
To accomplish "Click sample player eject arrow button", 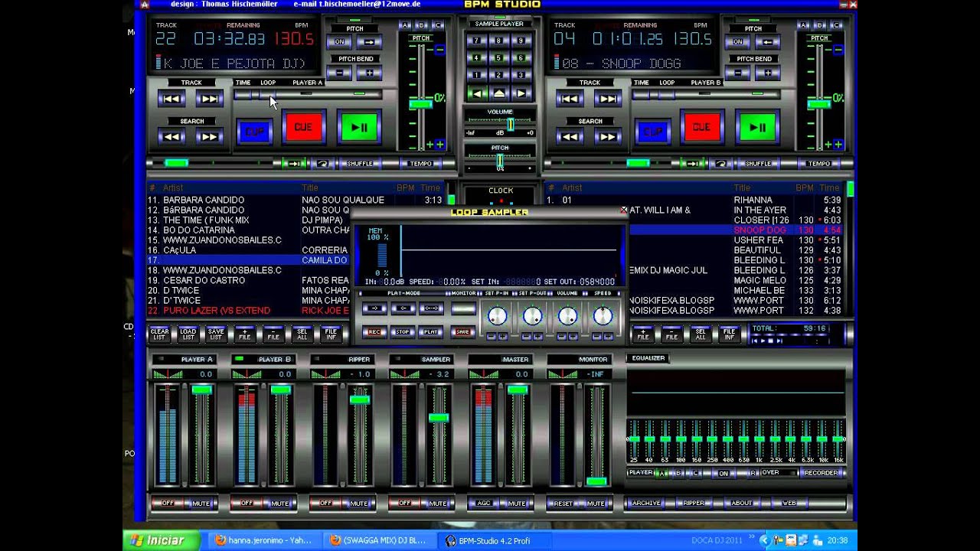I will point(499,93).
